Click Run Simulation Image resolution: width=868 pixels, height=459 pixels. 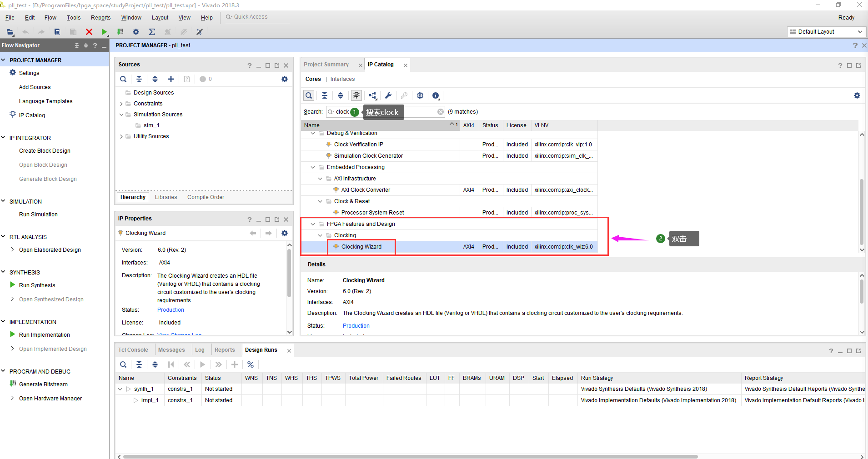coord(38,215)
